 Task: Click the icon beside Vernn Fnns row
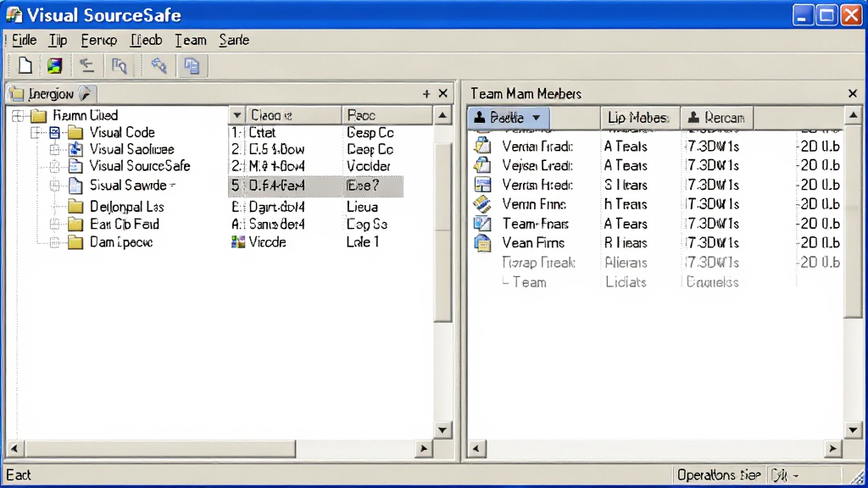482,203
